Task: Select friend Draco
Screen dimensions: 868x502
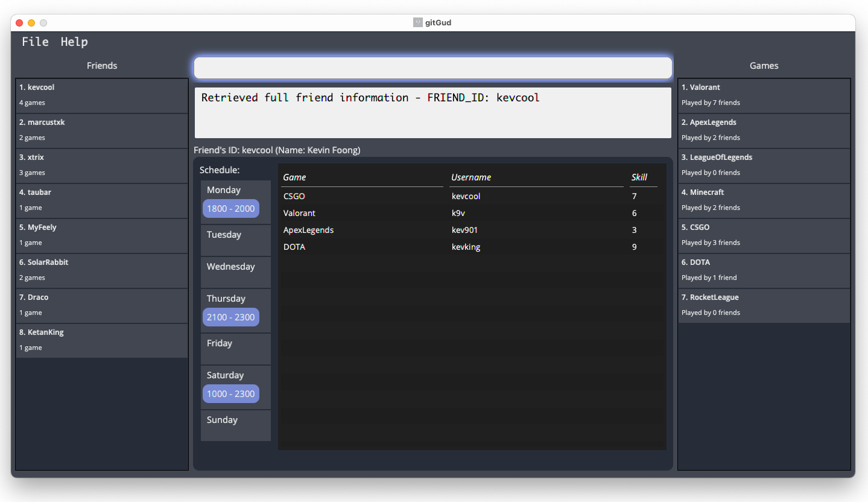Action: click(x=102, y=305)
